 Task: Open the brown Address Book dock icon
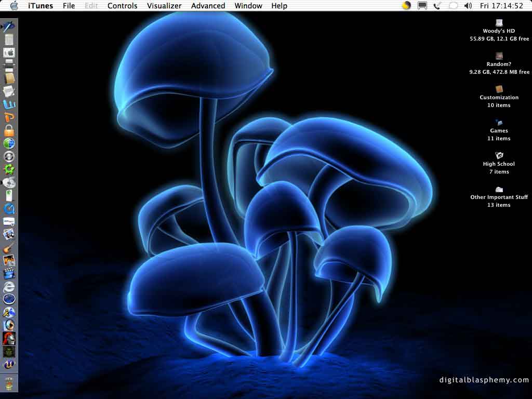[9, 78]
